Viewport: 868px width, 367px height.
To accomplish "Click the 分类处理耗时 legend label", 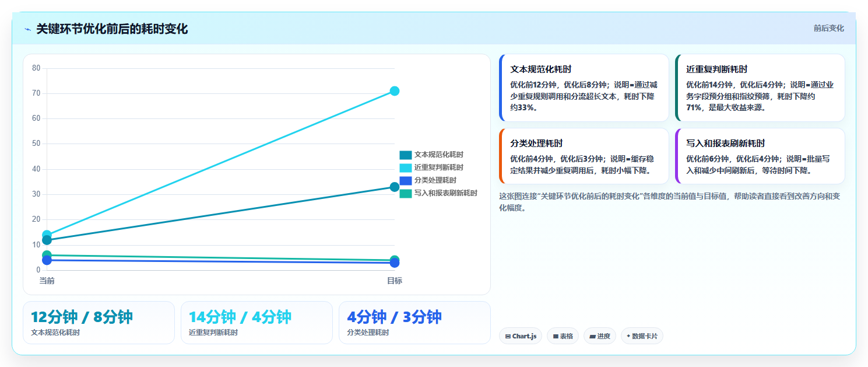I will pos(435,180).
